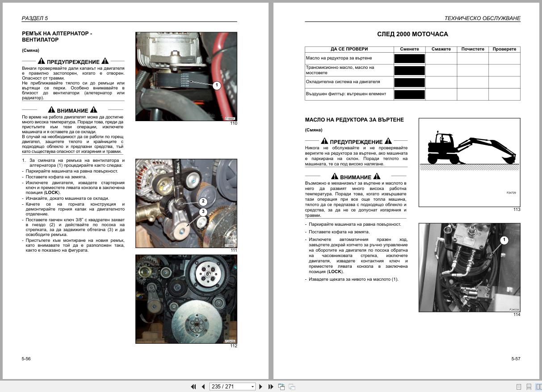Viewport: 542px width, 392px height.
Task: Click table header Сменете
Action: tap(409, 49)
